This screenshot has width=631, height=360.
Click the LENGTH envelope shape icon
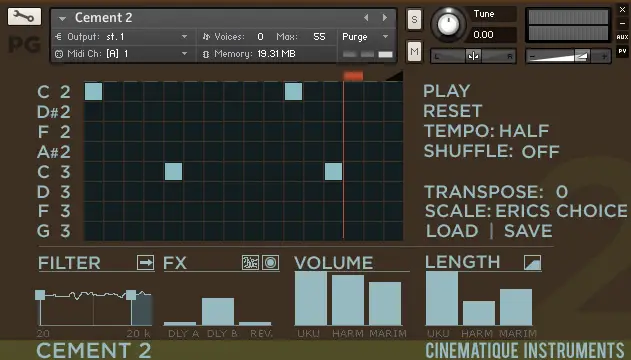click(x=532, y=263)
